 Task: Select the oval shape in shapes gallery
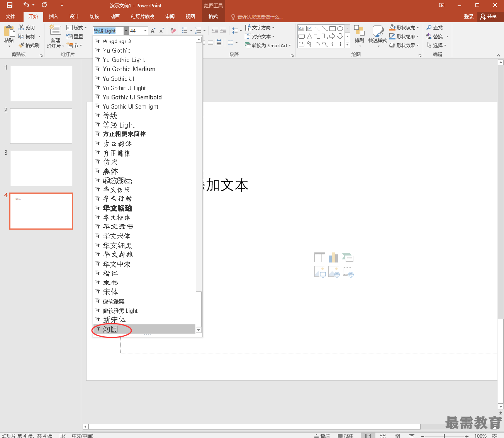point(340,29)
